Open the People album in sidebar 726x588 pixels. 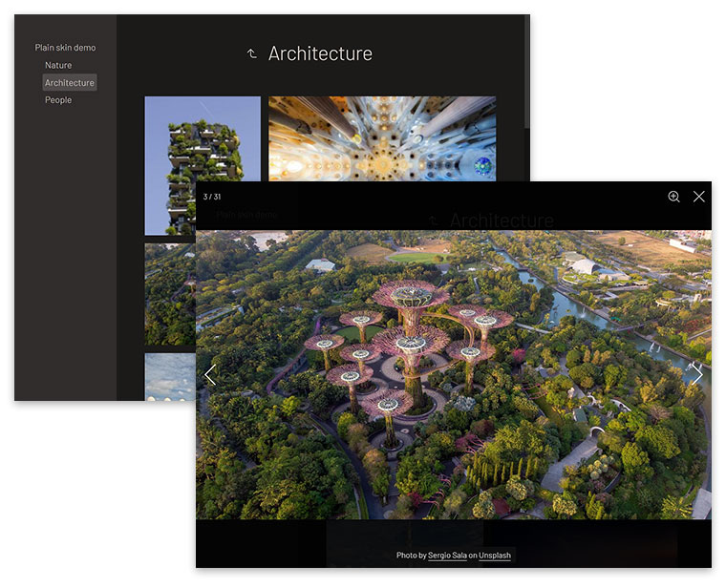[58, 100]
